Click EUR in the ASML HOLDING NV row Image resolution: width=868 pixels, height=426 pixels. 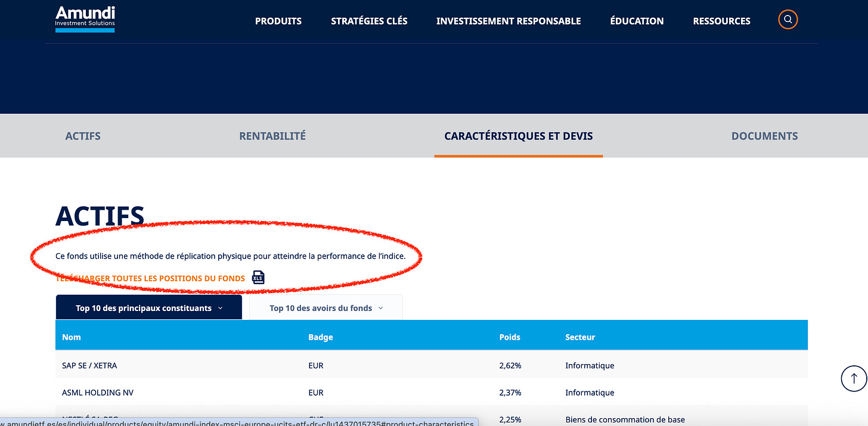point(316,393)
